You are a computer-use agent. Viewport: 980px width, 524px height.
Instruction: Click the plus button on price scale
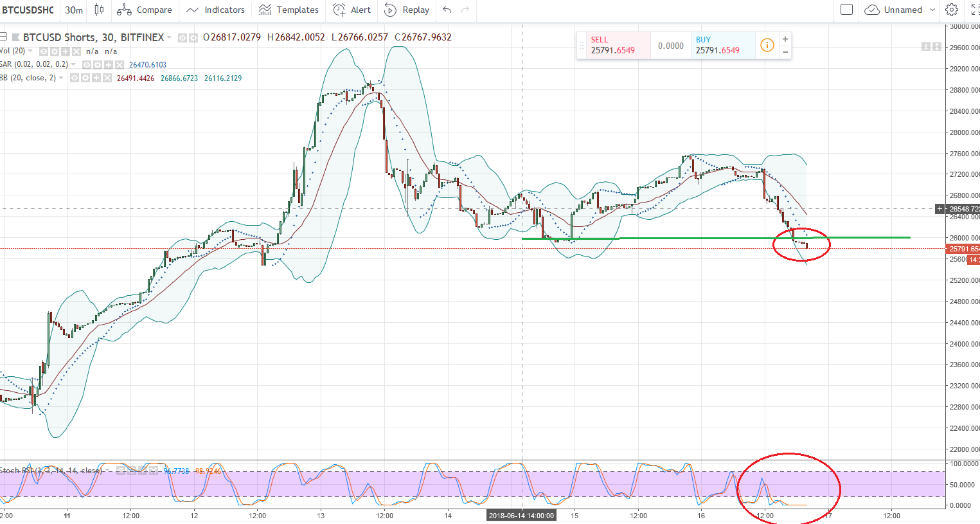tap(940, 209)
